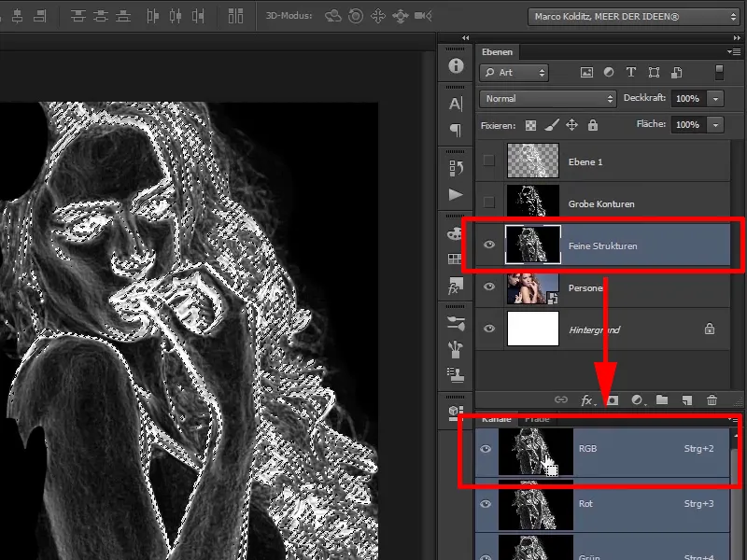Add a layer style via fx button

click(x=587, y=400)
